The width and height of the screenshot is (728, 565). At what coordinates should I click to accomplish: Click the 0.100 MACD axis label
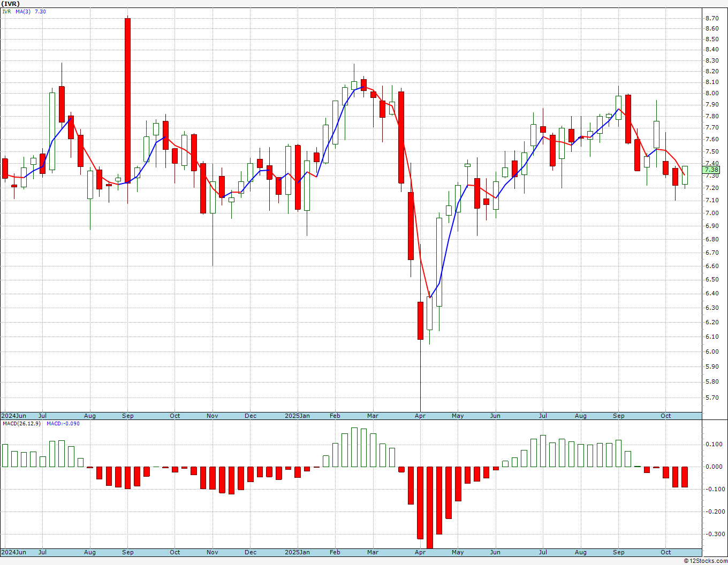(714, 444)
